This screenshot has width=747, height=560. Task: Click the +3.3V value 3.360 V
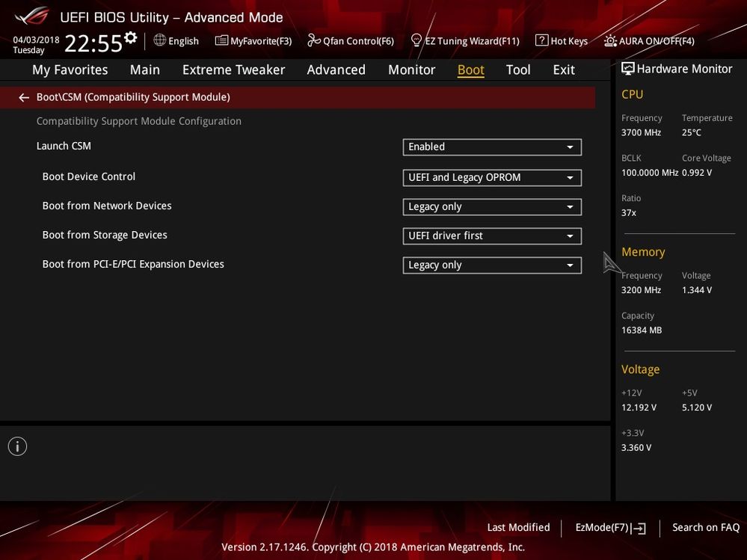pos(636,448)
